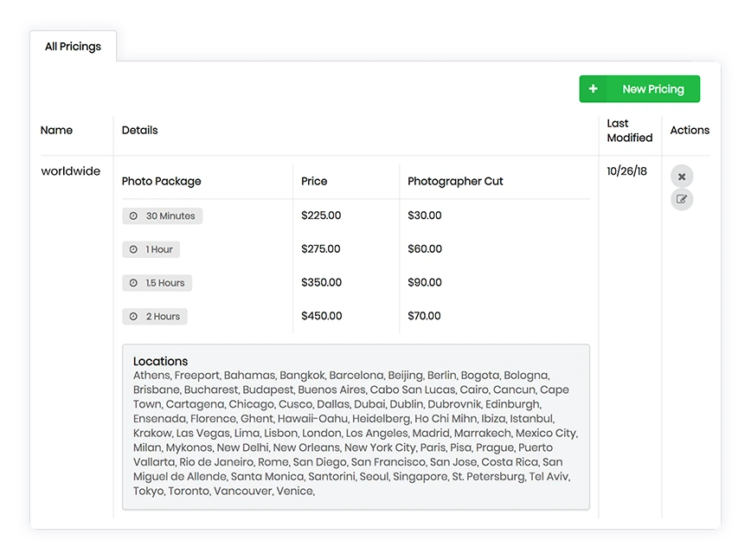Click the $225.00 price value
751x560 pixels.
click(x=321, y=216)
